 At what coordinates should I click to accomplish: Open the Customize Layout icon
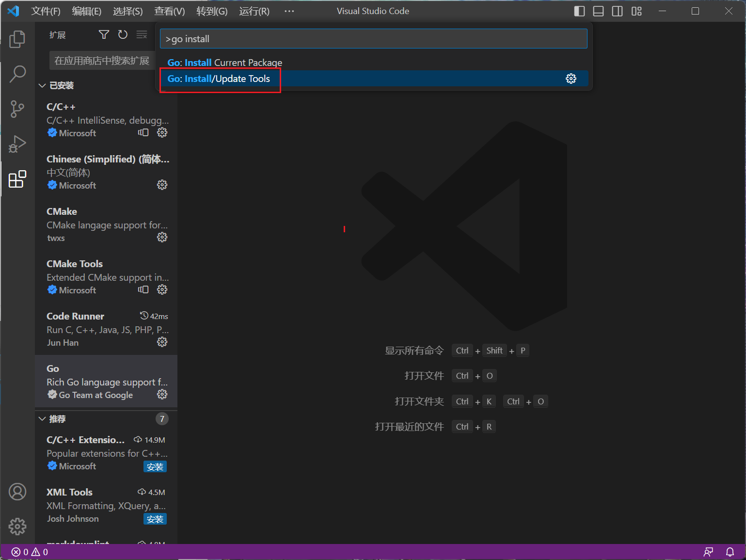636,11
